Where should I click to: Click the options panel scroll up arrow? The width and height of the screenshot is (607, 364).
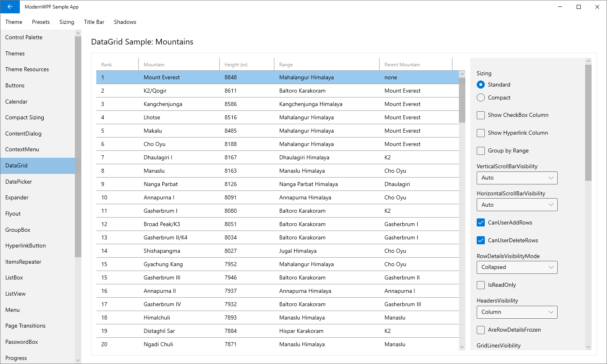pos(588,61)
